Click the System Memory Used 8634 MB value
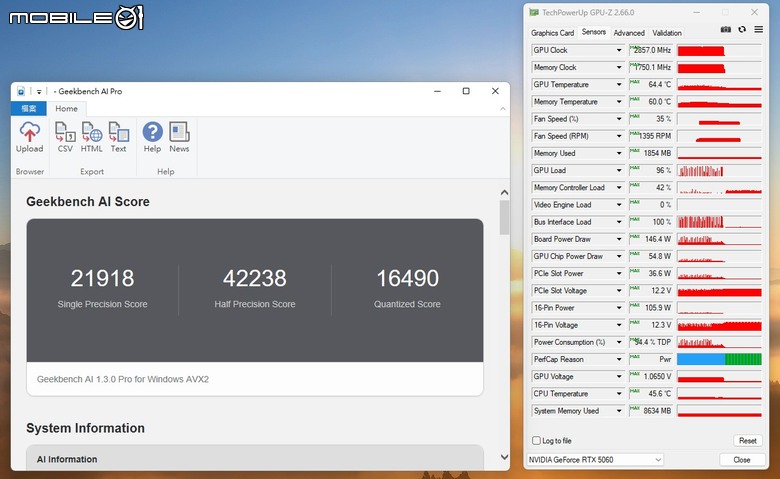The width and height of the screenshot is (780, 479). (651, 411)
